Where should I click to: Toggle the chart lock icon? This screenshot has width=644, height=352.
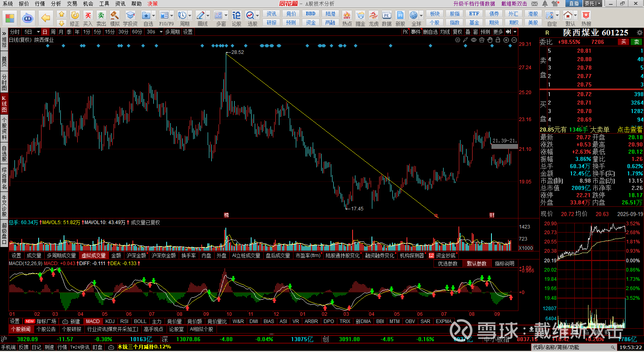pos(498,40)
